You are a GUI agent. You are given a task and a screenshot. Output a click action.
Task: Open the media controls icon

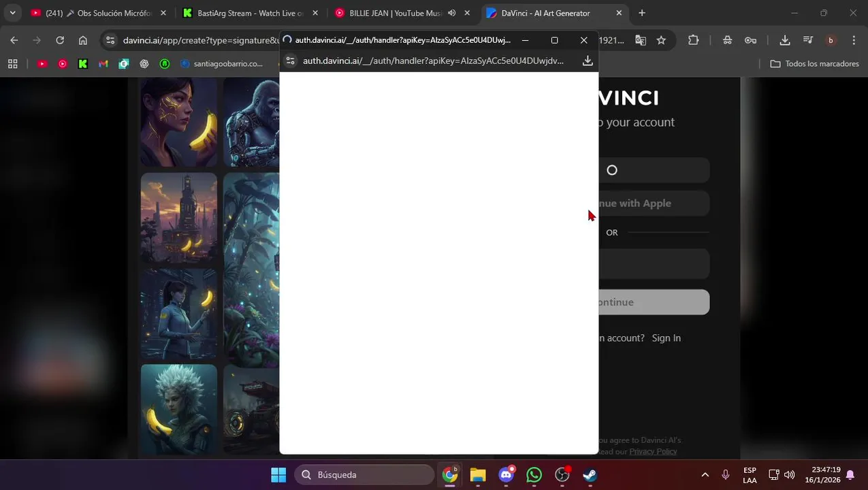point(807,40)
